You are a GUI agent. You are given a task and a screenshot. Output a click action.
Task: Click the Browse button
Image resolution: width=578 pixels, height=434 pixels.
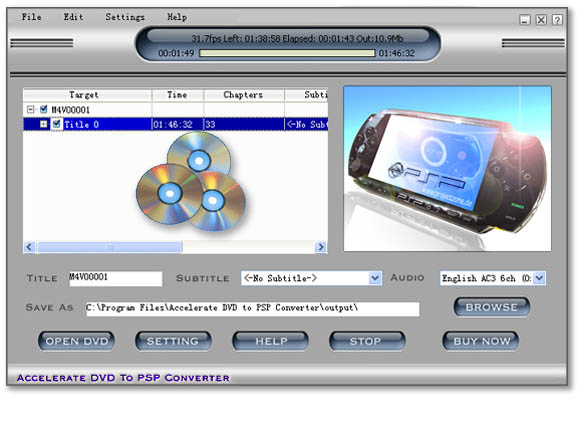(x=492, y=307)
